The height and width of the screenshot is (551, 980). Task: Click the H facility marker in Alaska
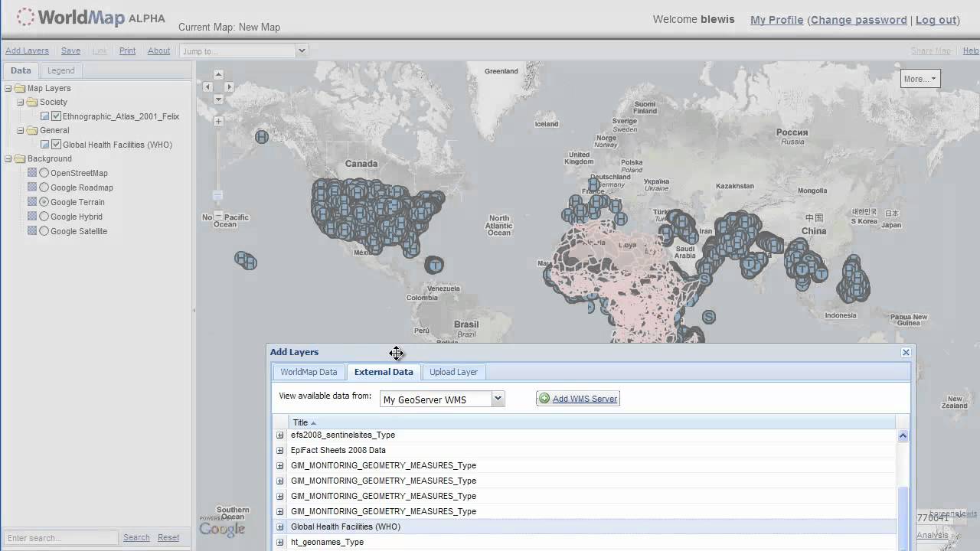coord(262,137)
